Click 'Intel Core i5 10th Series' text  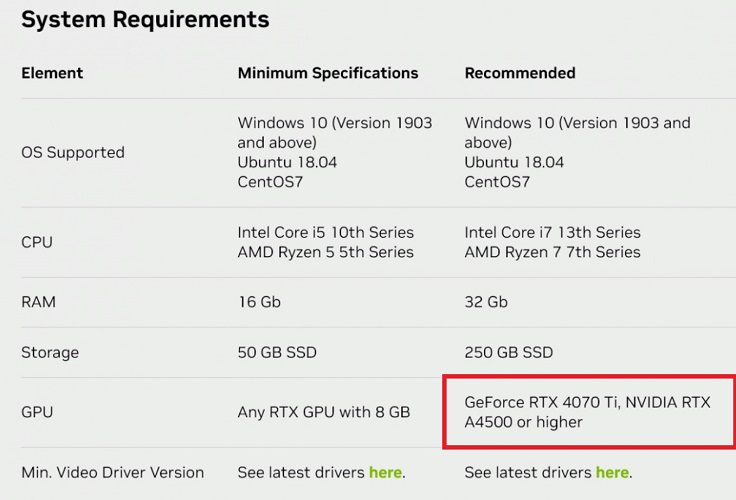[326, 232]
